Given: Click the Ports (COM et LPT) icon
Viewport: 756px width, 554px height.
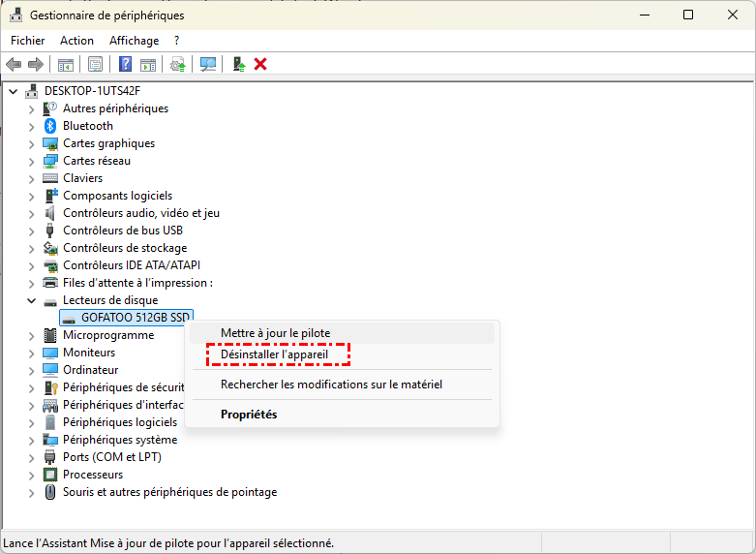Looking at the screenshot, I should 50,457.
